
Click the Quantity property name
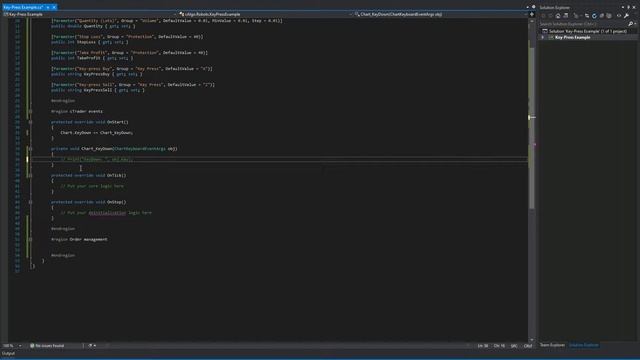point(93,26)
